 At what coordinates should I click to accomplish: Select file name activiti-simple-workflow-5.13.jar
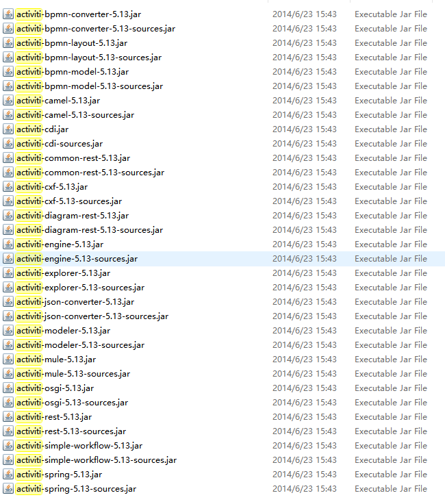click(79, 446)
